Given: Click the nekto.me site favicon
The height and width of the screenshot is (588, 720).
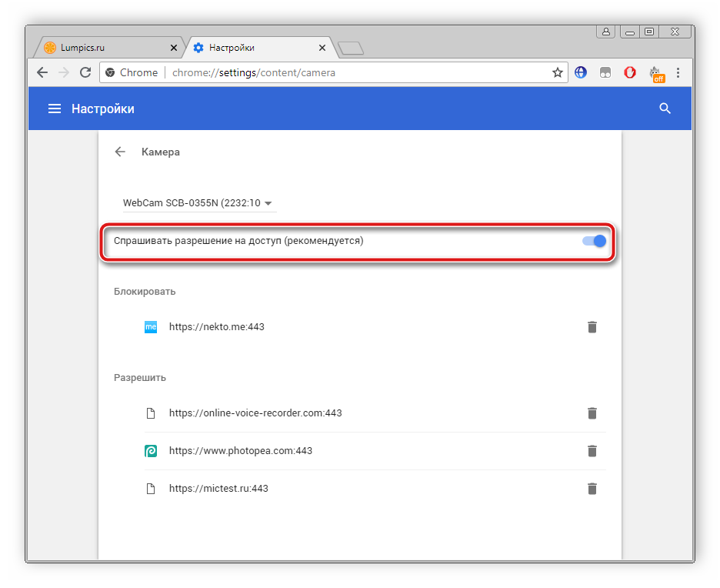Looking at the screenshot, I should (151, 327).
